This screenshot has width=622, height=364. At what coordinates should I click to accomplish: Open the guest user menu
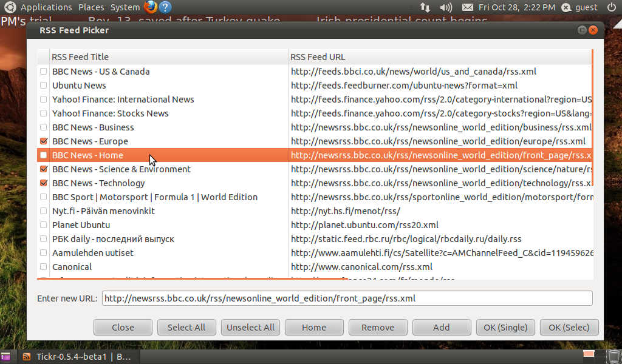pos(579,7)
